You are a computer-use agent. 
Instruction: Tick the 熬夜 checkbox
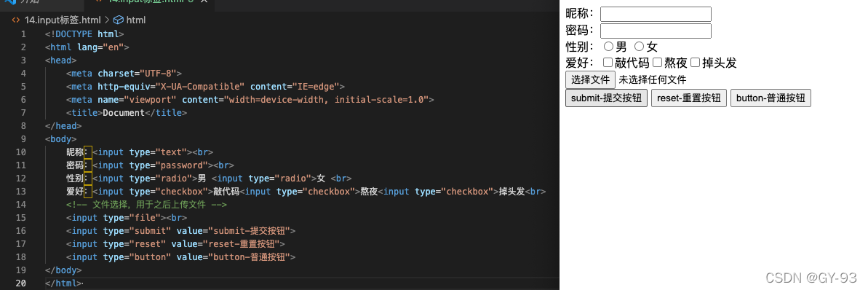click(657, 63)
